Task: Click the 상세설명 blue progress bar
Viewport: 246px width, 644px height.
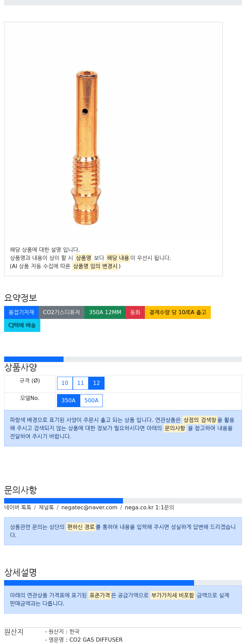Action: (99, 583)
